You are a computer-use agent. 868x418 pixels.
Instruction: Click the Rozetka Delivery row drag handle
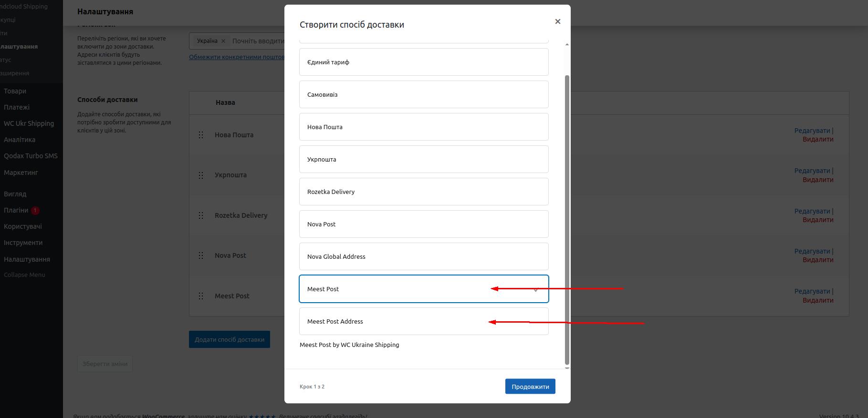(x=201, y=215)
